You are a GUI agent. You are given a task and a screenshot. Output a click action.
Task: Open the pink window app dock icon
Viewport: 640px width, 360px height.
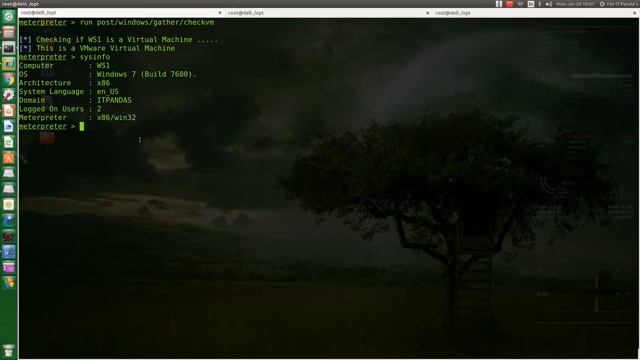(x=9, y=267)
